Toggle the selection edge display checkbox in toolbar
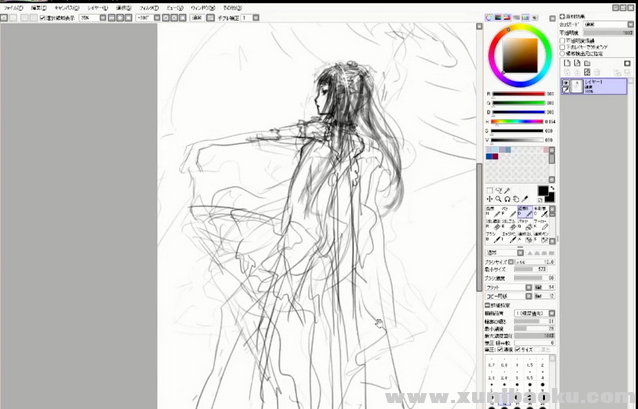The image size is (638, 409). coord(42,17)
